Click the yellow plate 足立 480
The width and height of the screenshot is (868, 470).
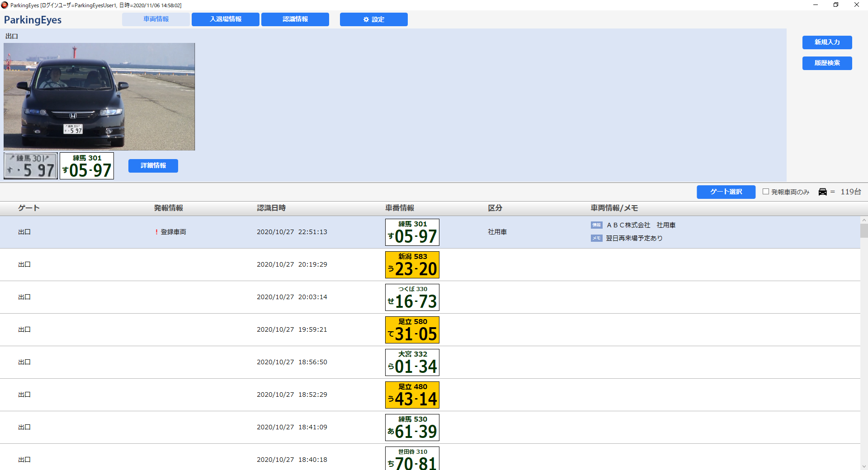click(412, 395)
